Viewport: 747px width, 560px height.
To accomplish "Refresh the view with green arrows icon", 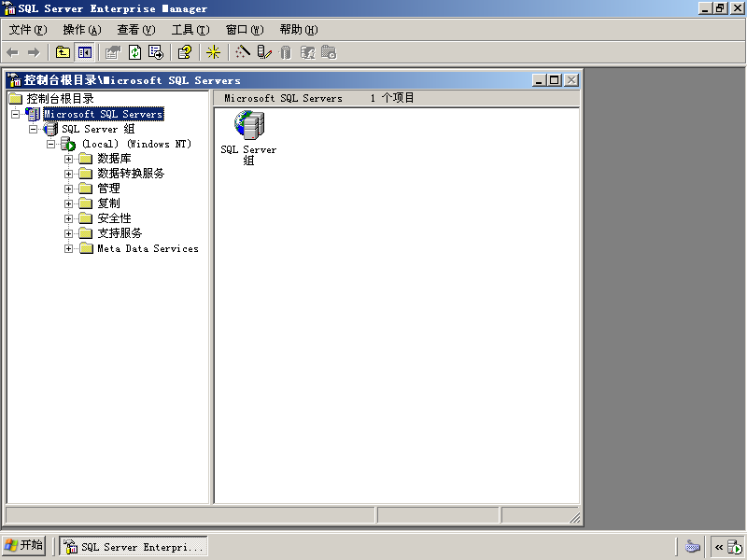I will click(x=134, y=52).
